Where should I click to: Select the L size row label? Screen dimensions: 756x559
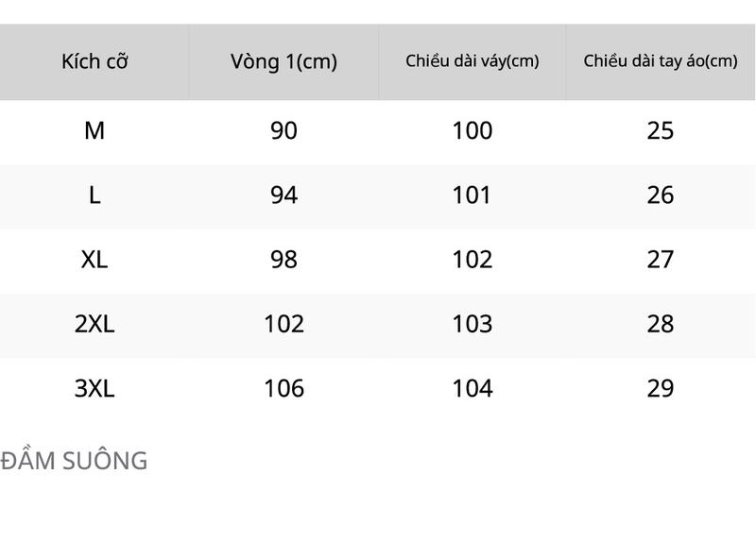94,195
